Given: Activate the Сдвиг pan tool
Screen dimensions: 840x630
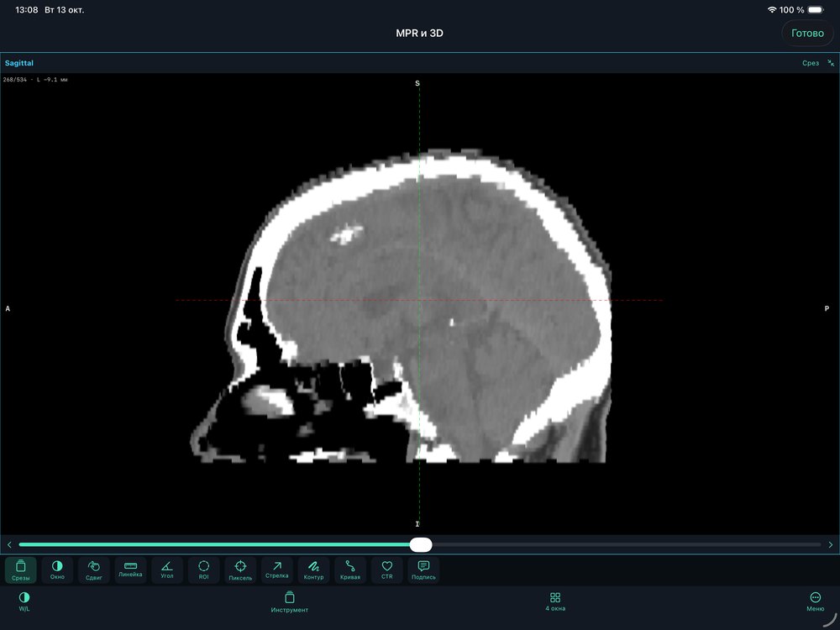Looking at the screenshot, I should click(x=94, y=570).
